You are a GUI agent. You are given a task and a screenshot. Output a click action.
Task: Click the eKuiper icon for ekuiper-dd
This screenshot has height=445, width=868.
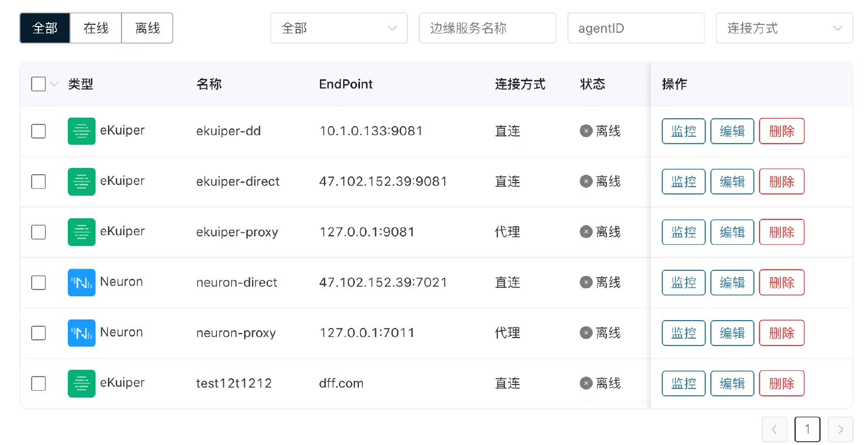(81, 131)
